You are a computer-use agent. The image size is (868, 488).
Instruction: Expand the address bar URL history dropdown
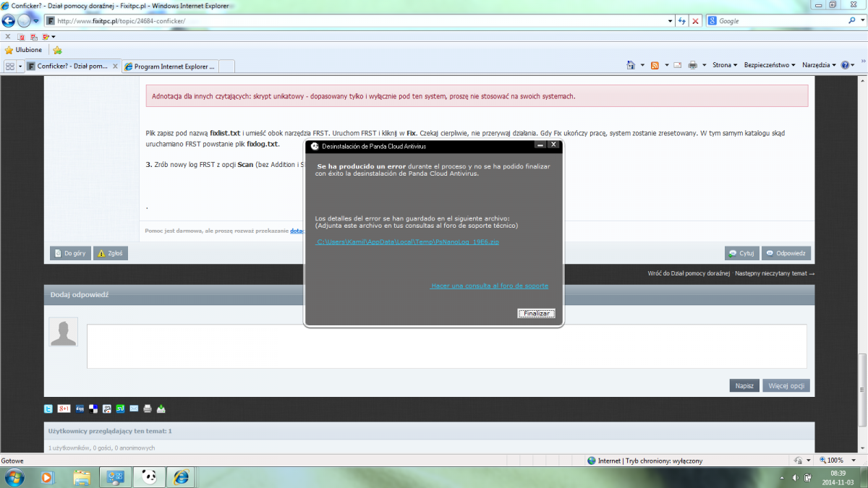point(669,21)
